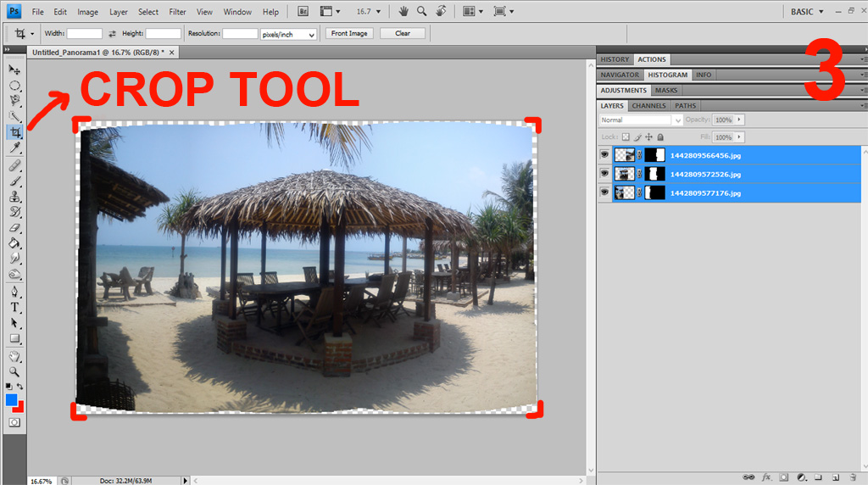Select the Rectangle shape tool

14,338
